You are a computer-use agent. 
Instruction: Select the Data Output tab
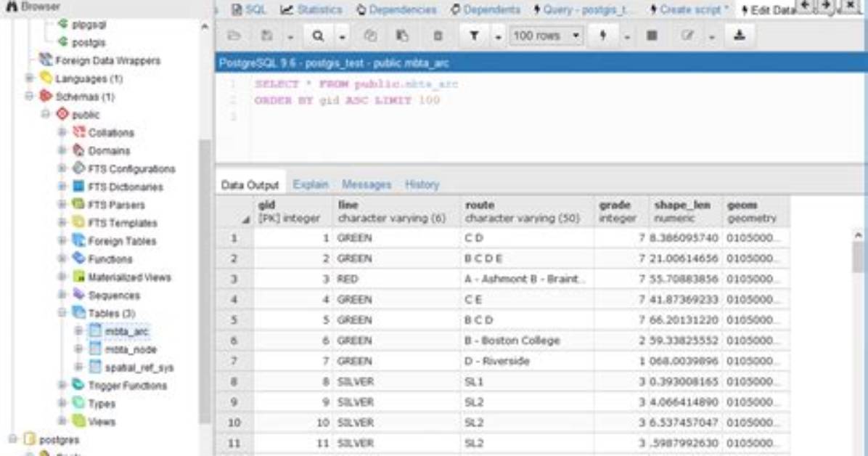coord(250,184)
